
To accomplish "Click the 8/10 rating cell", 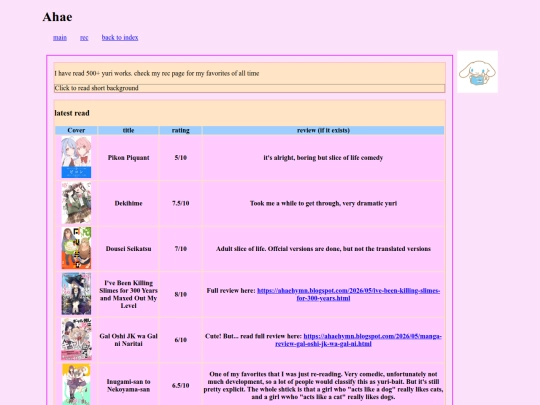I will click(180, 294).
